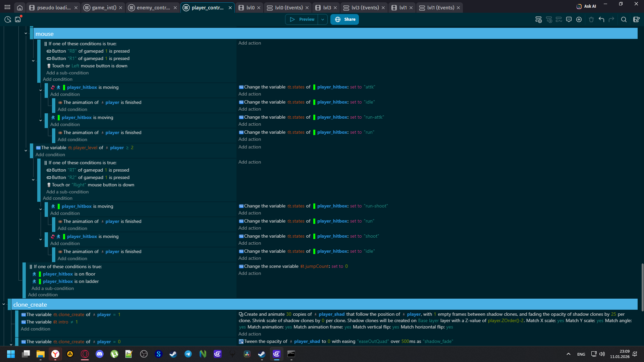644x362 pixels.
Task: Collapse the clone_create event group
Action: [x=4, y=304]
